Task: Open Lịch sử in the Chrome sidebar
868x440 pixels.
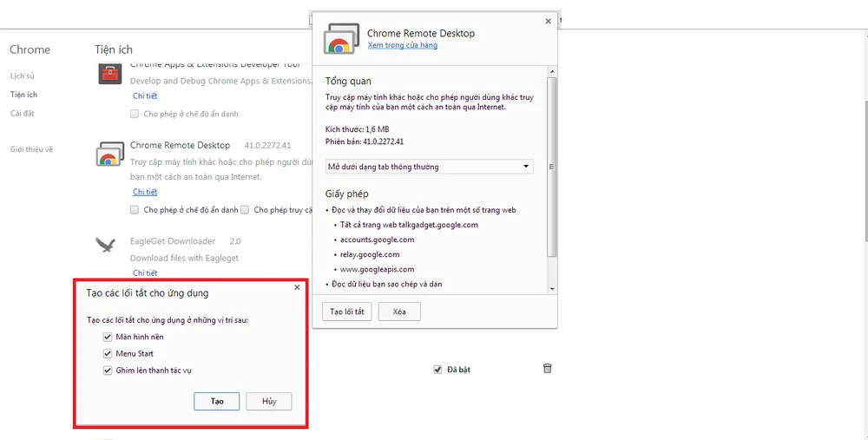Action: point(22,76)
